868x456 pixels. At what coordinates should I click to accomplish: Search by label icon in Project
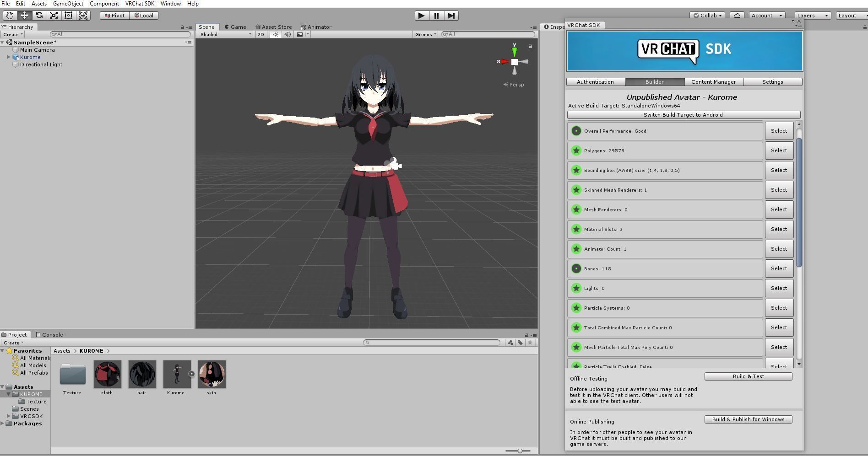[x=520, y=343]
